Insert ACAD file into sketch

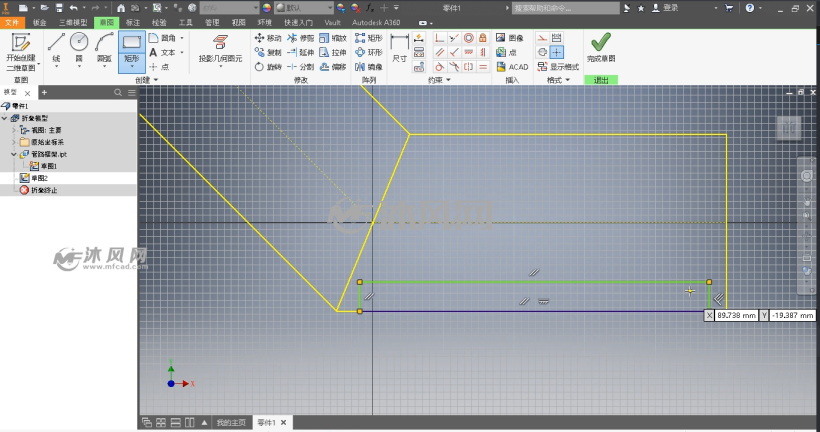(x=512, y=67)
